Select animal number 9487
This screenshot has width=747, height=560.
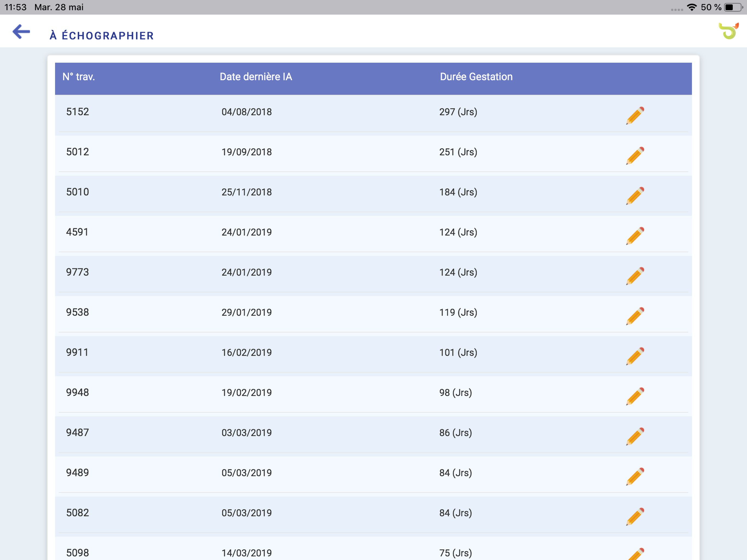tap(78, 433)
